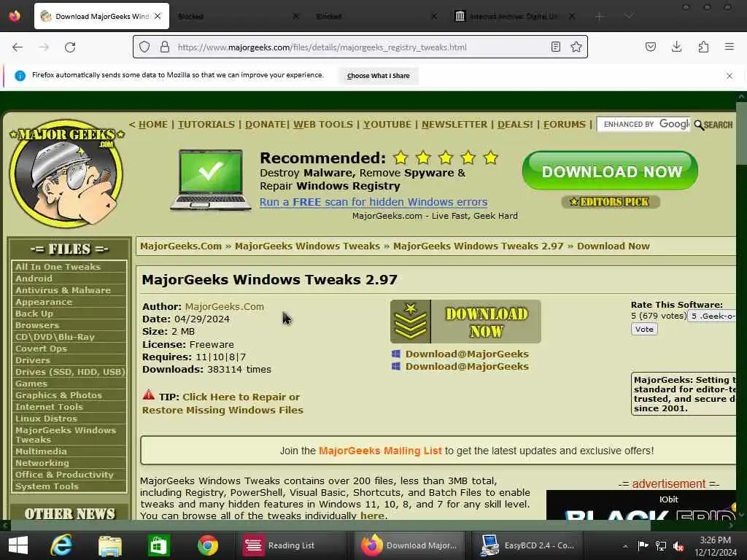Click the Vote button

644,329
